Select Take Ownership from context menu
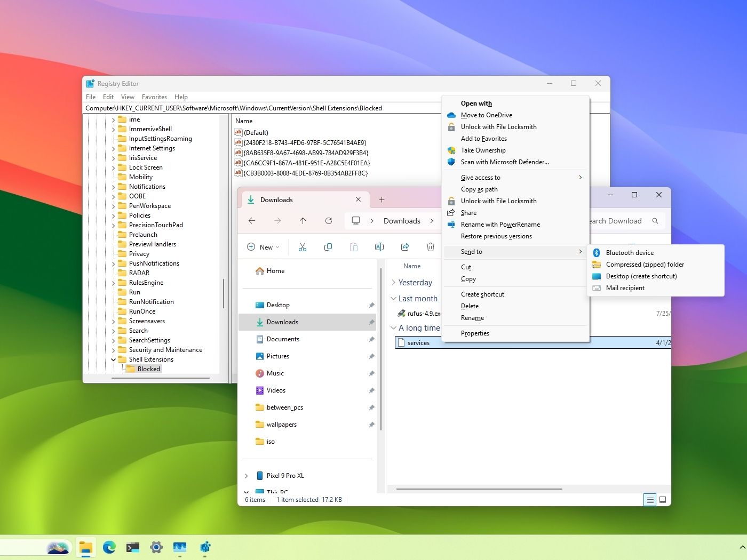747x560 pixels. click(x=483, y=150)
